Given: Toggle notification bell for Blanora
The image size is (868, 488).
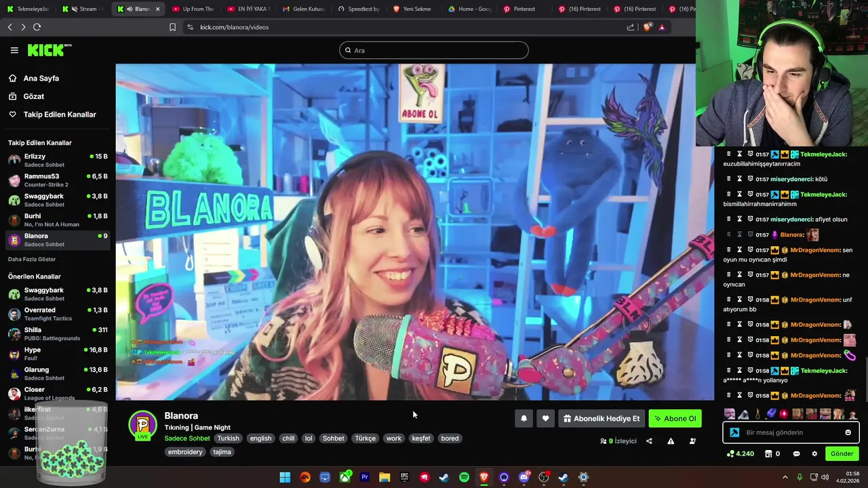Looking at the screenshot, I should (524, 418).
